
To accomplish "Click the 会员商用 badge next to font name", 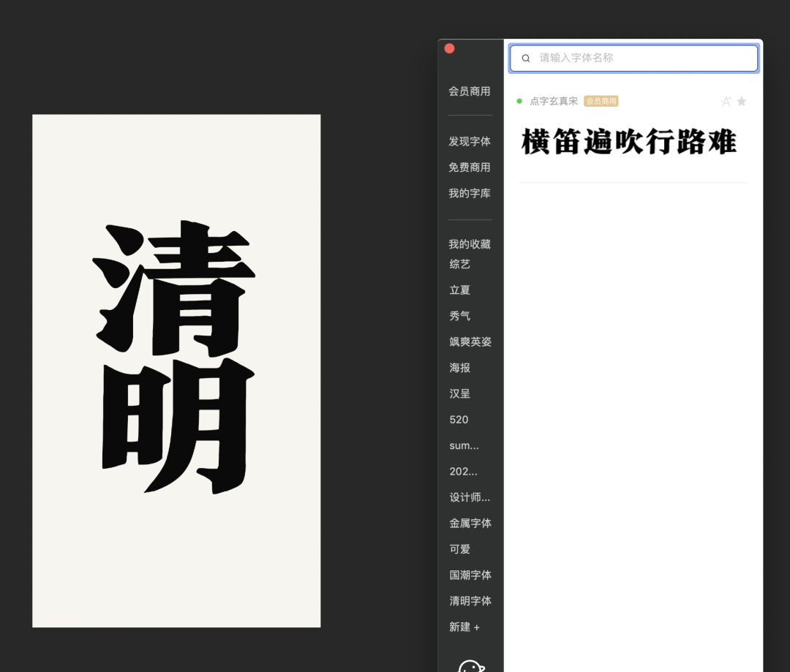I will click(x=601, y=101).
